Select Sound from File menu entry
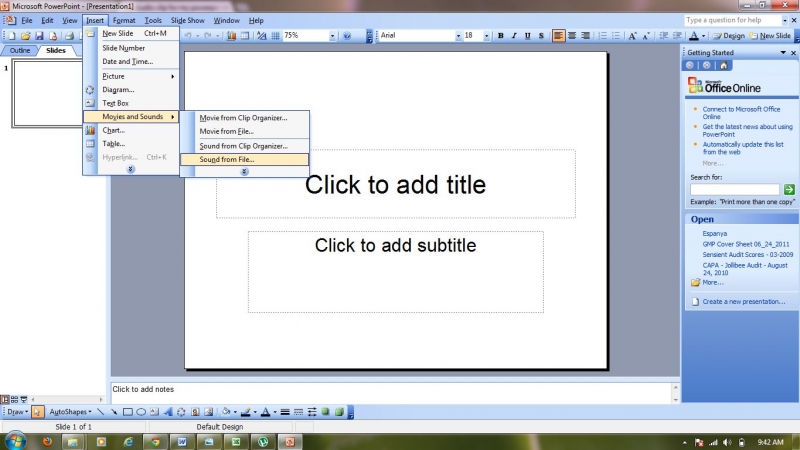 [x=227, y=159]
